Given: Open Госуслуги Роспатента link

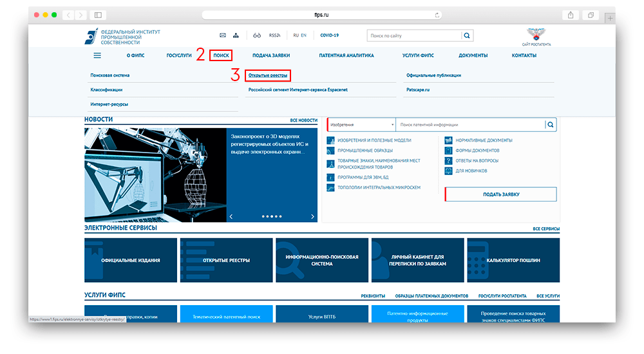Looking at the screenshot, I should tap(502, 295).
